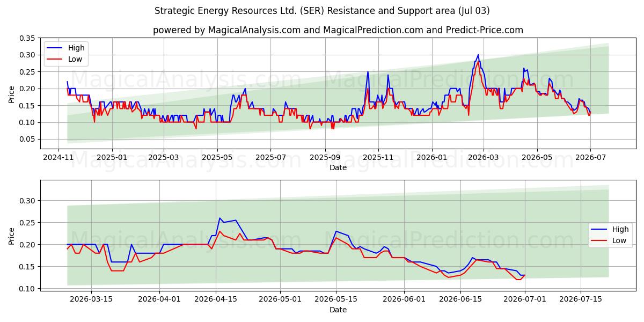Screen dimensions: 644x322
Task: Click the '2026-06-01' tick label
Action: (404, 299)
